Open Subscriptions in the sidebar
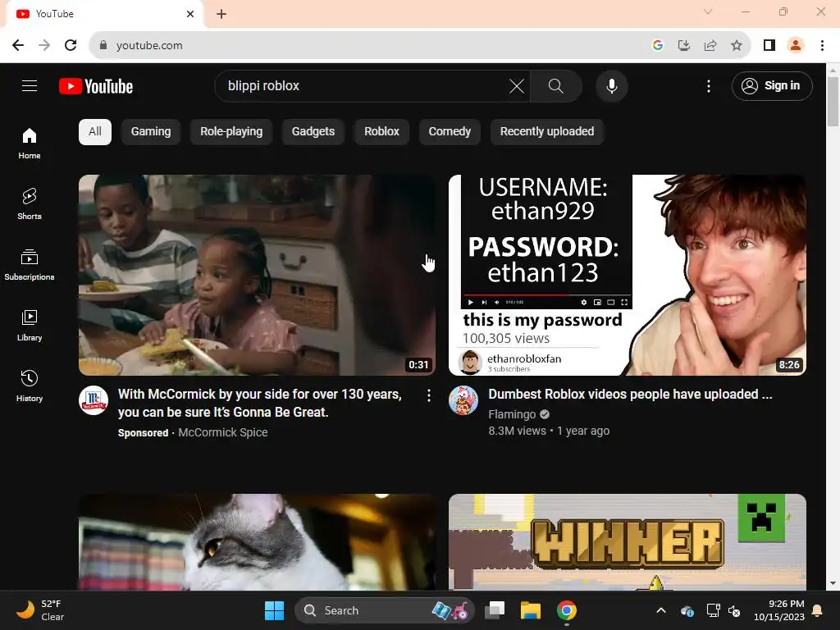 point(30,264)
